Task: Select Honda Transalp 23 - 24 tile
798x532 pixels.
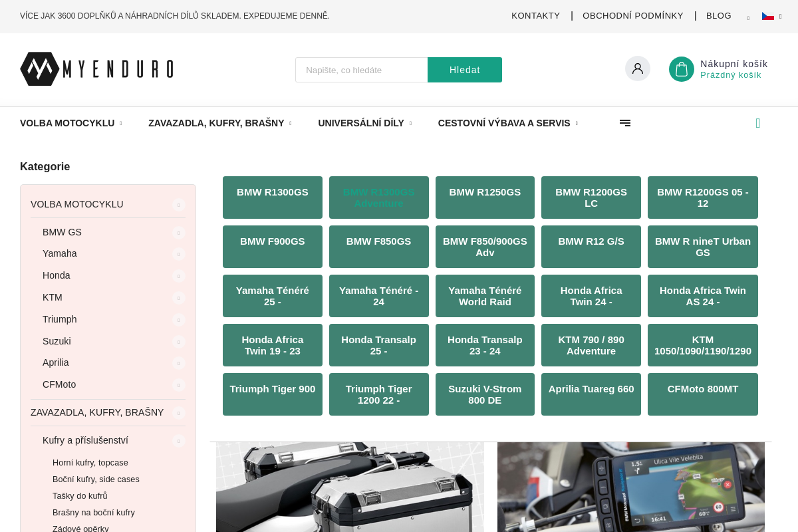Action: click(x=485, y=345)
